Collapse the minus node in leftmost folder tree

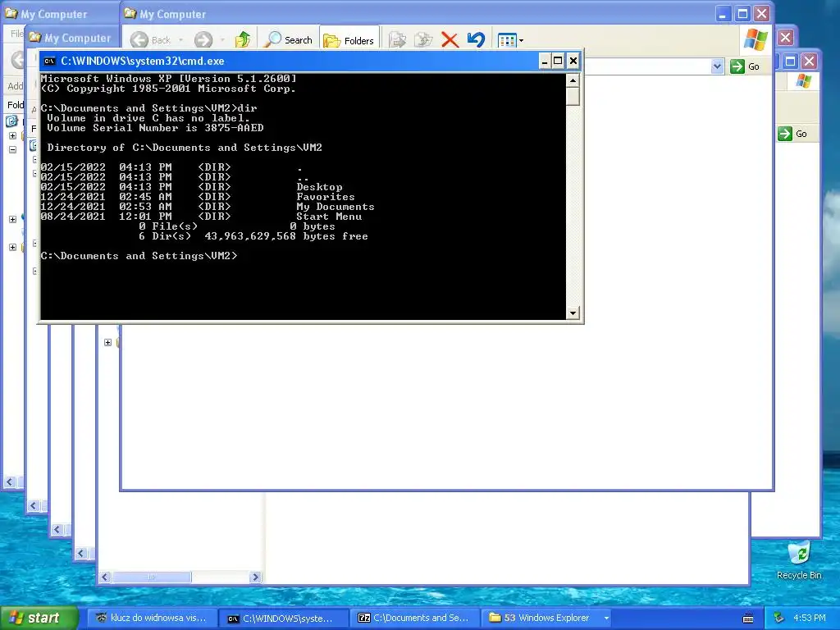(x=12, y=149)
